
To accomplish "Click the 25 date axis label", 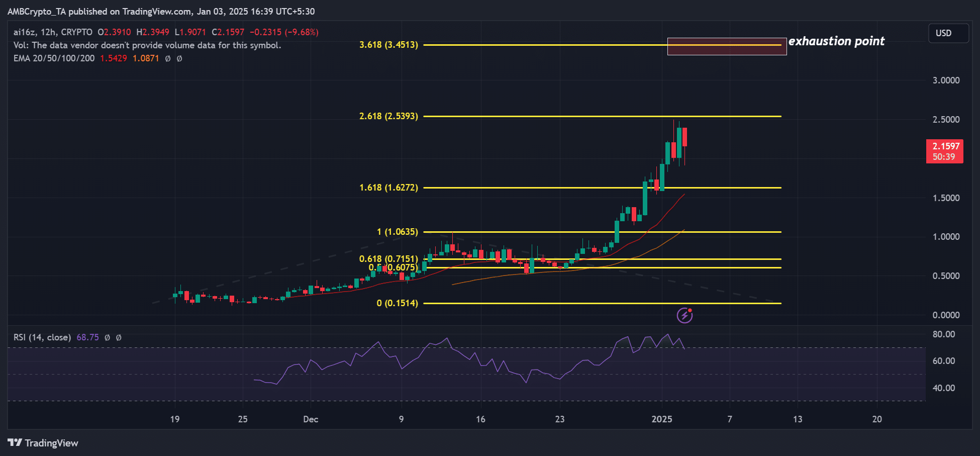I will (243, 419).
